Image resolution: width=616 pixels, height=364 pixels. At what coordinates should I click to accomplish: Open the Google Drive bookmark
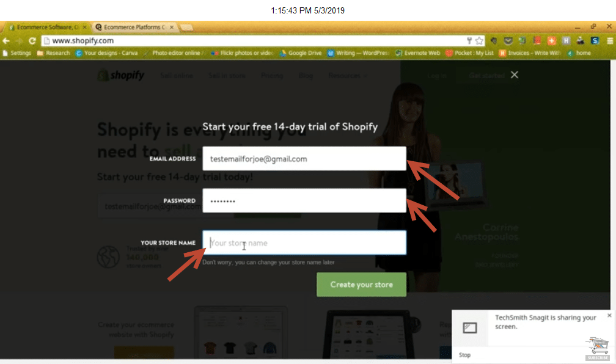coord(301,53)
